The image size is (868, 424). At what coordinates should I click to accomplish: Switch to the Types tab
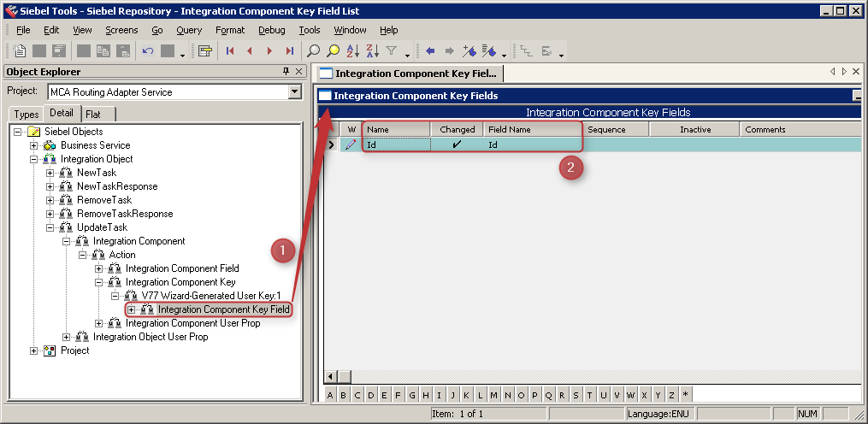(26, 114)
